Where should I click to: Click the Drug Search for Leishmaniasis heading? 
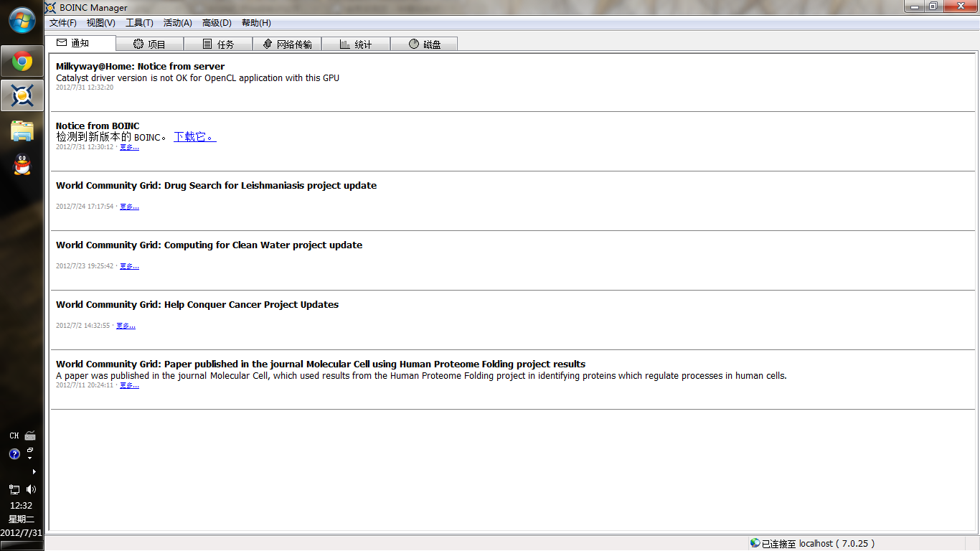pyautogui.click(x=216, y=185)
